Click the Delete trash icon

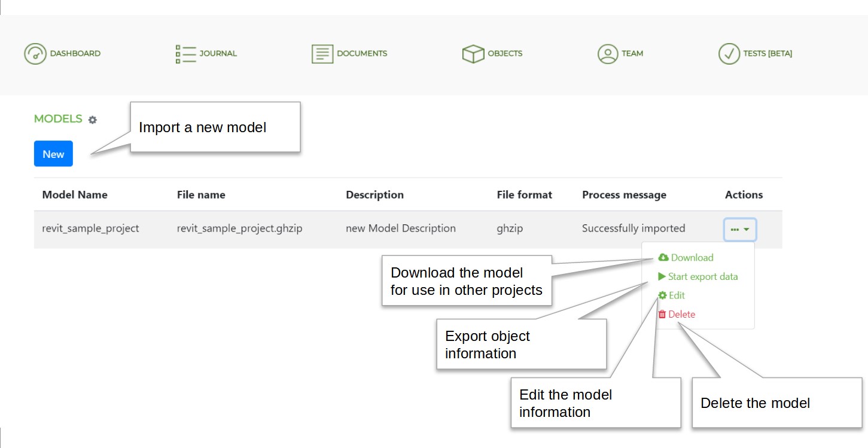(662, 314)
